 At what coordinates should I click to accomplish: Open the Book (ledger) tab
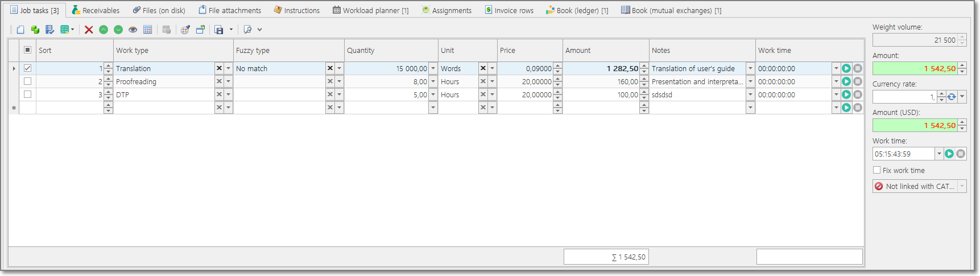(x=577, y=10)
